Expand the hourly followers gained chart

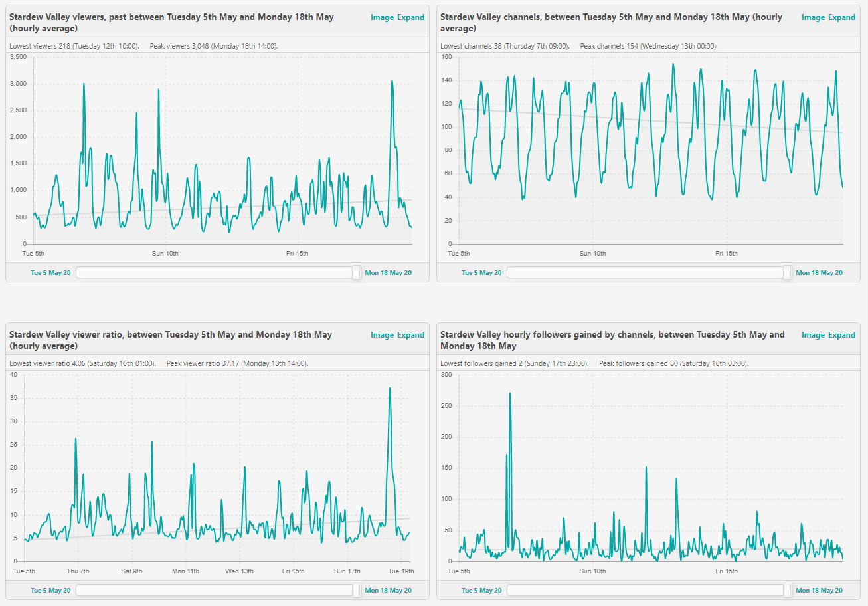coord(841,335)
